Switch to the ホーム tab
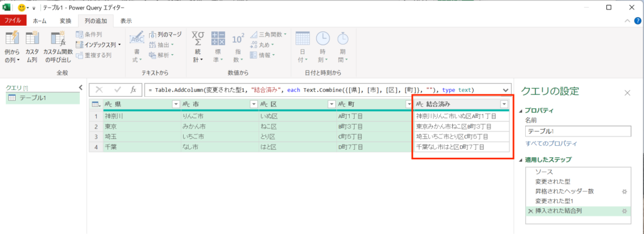This screenshot has width=644, height=234. coord(40,21)
